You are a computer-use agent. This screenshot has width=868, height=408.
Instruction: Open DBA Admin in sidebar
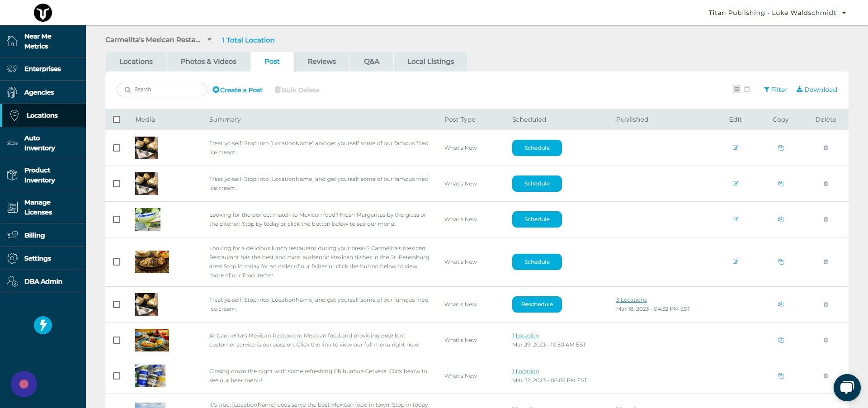pyautogui.click(x=43, y=281)
